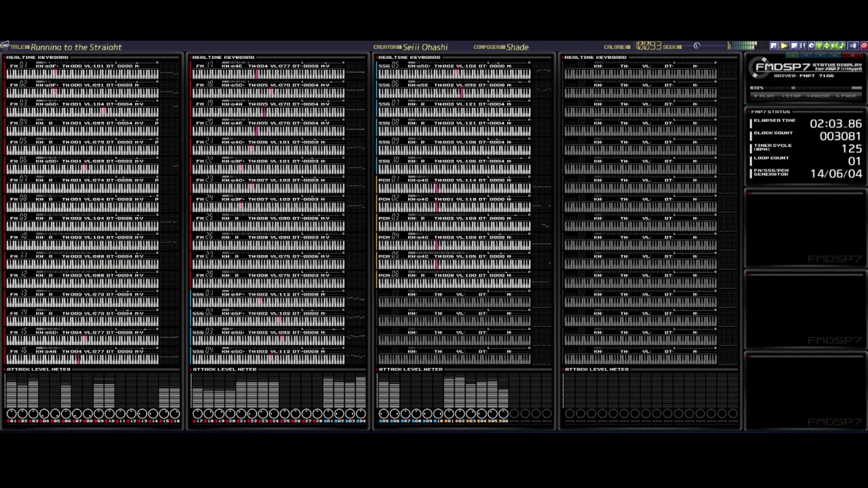868x488 pixels.
Task: Click the calorie counter digits 0093
Action: (649, 46)
